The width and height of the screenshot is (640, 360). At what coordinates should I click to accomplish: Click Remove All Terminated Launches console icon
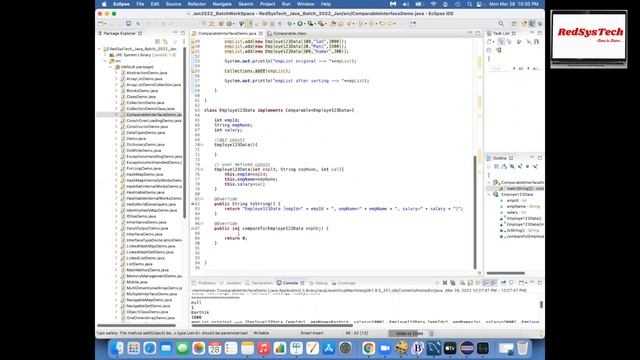pos(453,283)
